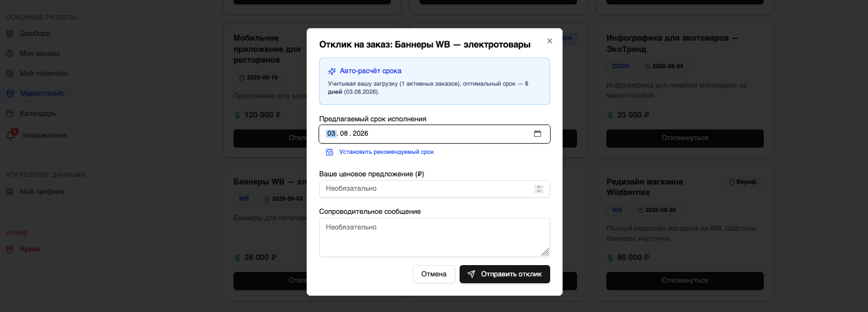Click "Отправить отклик" button
Screen dimensions: 868x312
(x=505, y=274)
